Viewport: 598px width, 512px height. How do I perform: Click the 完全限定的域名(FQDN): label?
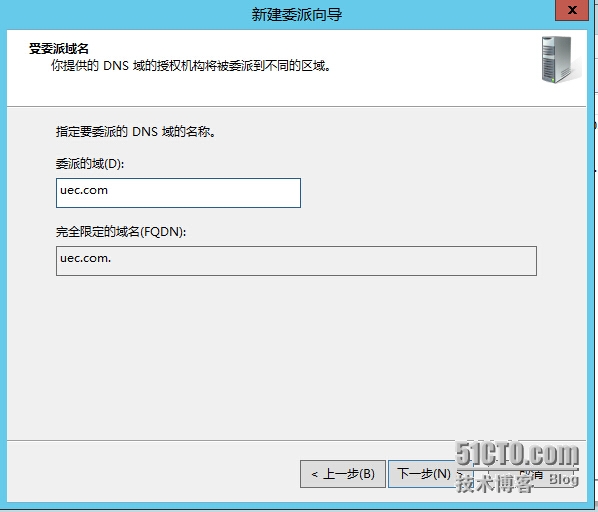tap(121, 232)
